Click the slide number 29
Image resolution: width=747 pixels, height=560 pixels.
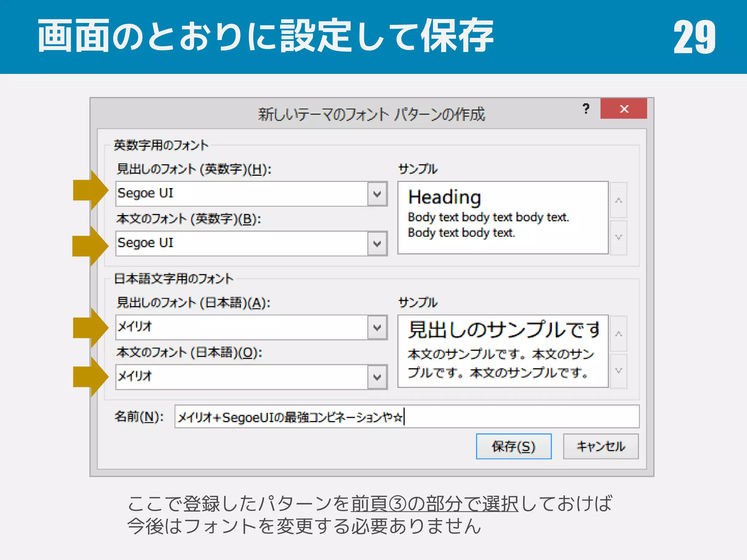[694, 37]
